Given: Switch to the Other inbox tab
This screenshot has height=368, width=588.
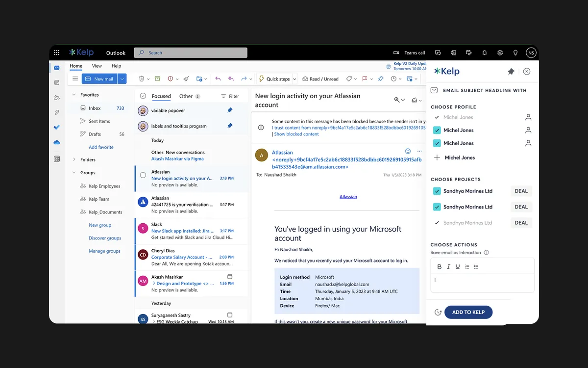Looking at the screenshot, I should click(189, 96).
